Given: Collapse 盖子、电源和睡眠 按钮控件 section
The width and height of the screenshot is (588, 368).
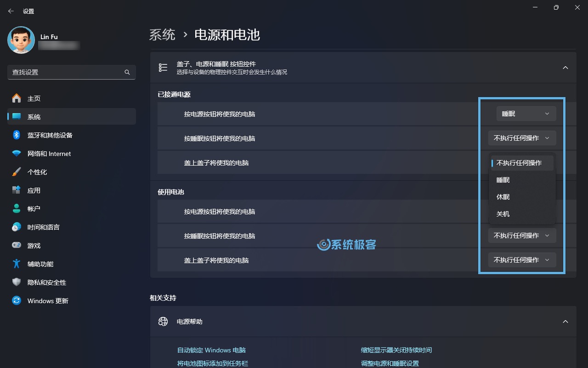Looking at the screenshot, I should click(565, 68).
